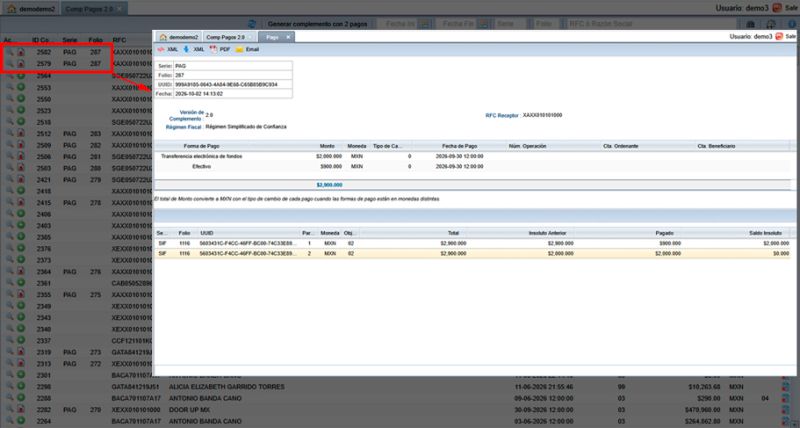Click the PDF icon on row ID 2579
Image resolution: width=800 pixels, height=428 pixels.
[21, 64]
